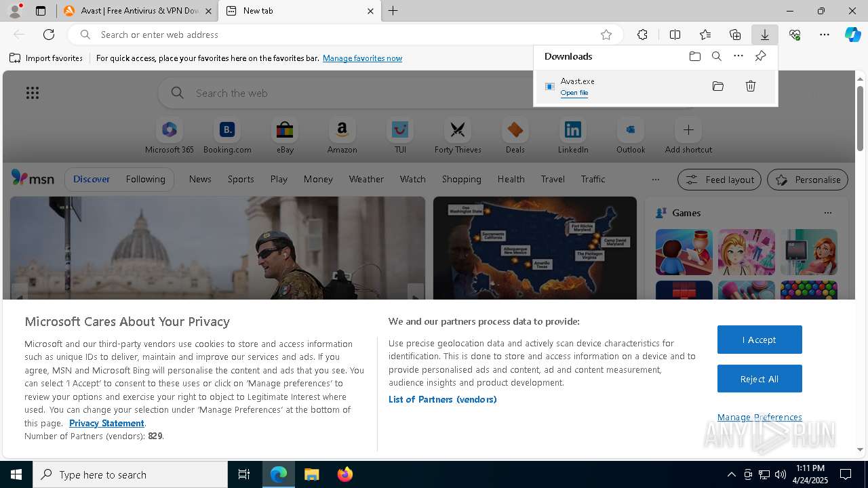Open the Windows Start menu

click(16, 474)
